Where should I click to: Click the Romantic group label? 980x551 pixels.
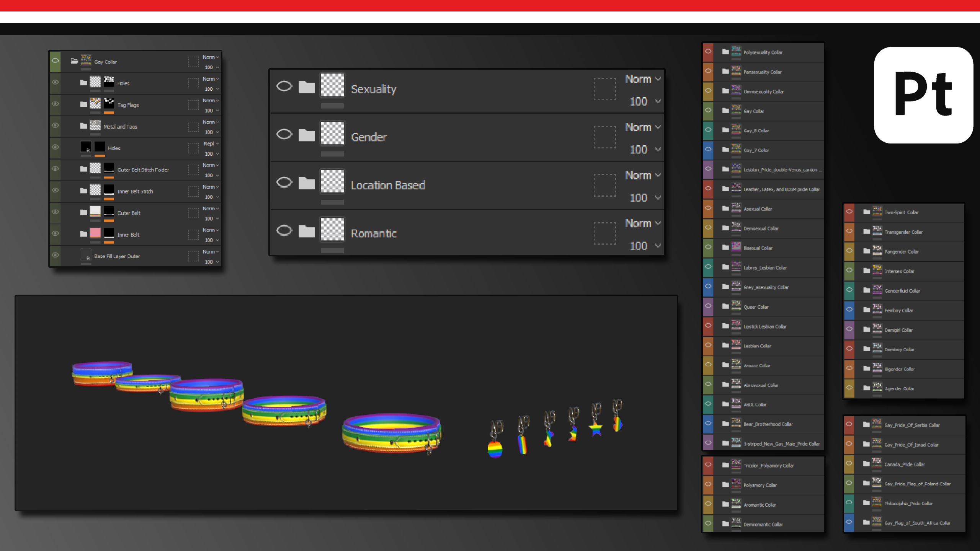374,233
